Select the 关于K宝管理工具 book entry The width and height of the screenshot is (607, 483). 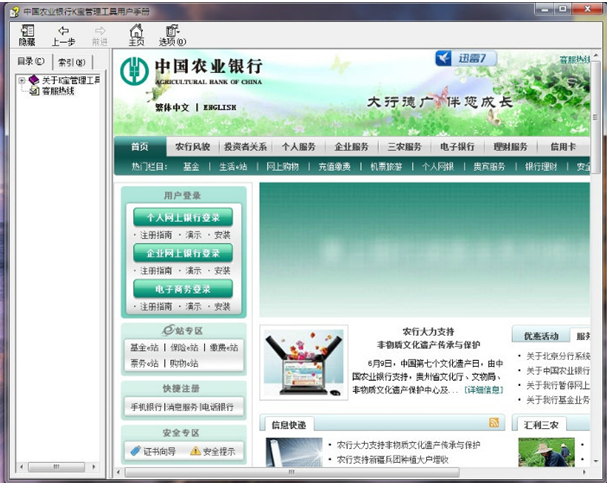click(x=70, y=80)
